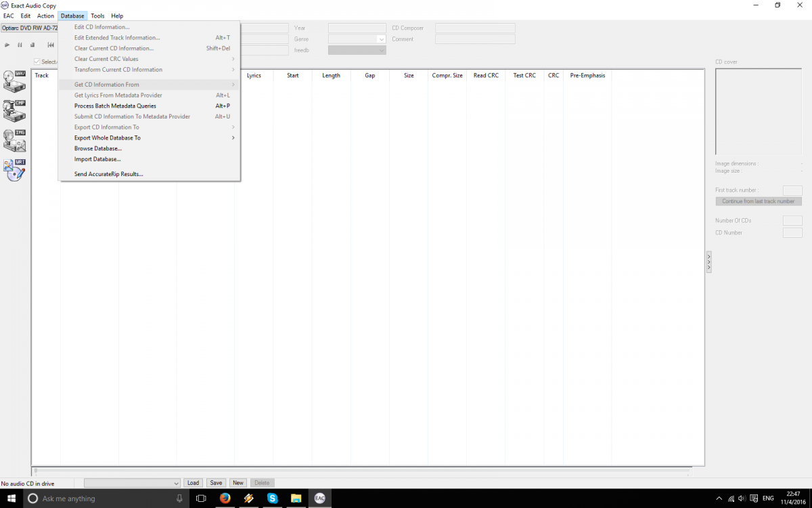Click the Windows Start button
Screen dimensions: 812x508
tap(12, 498)
